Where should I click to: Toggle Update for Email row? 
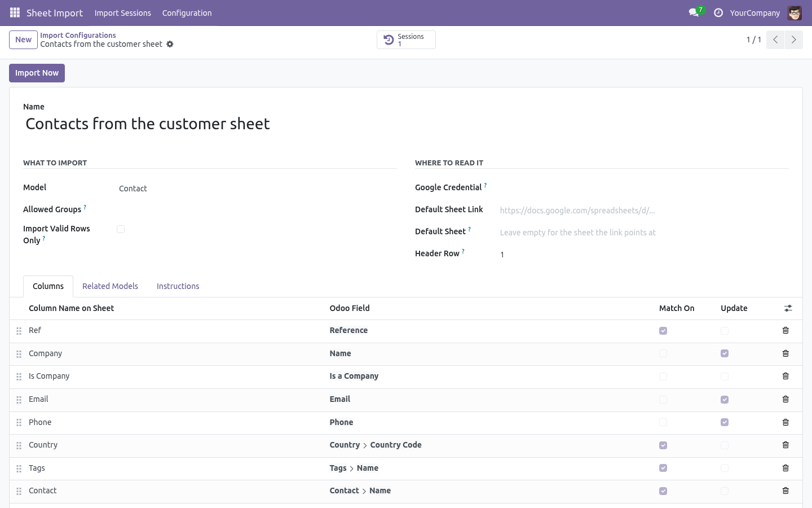(725, 400)
